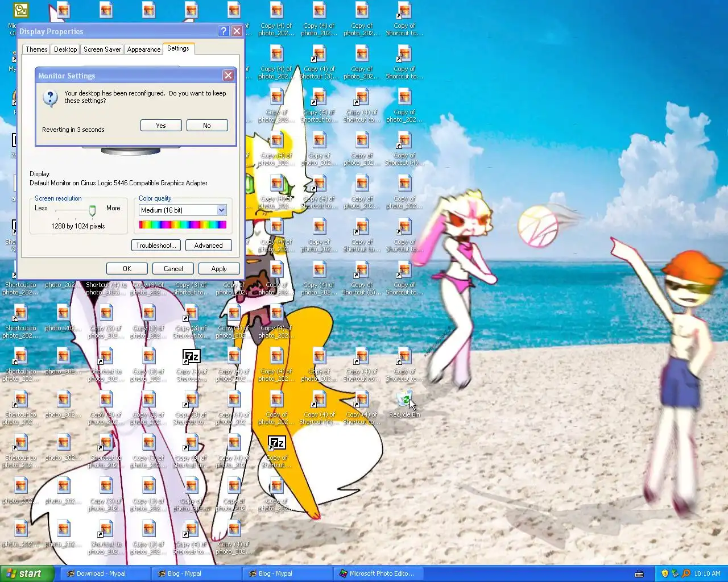Select Copy (4) of Shortcut (4) desktop icon
Image resolution: width=728 pixels, height=582 pixels.
coord(319,407)
